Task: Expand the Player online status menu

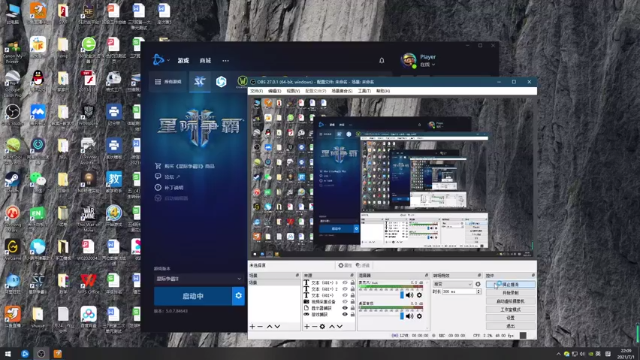Action: click(428, 64)
